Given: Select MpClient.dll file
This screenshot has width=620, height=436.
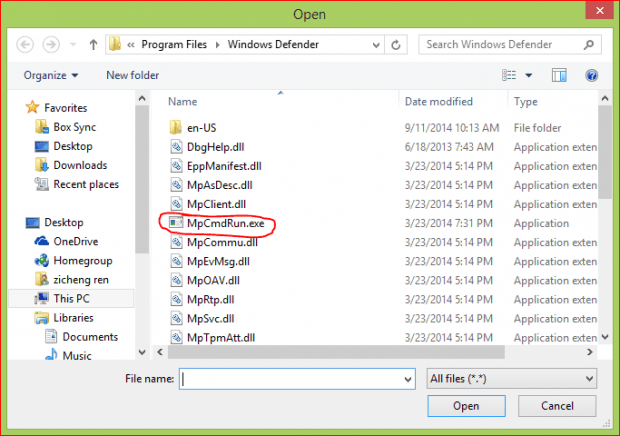Looking at the screenshot, I should [216, 204].
